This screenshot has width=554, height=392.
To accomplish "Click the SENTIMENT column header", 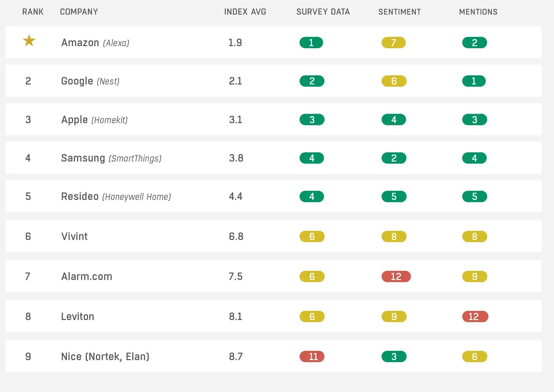I will pyautogui.click(x=400, y=12).
